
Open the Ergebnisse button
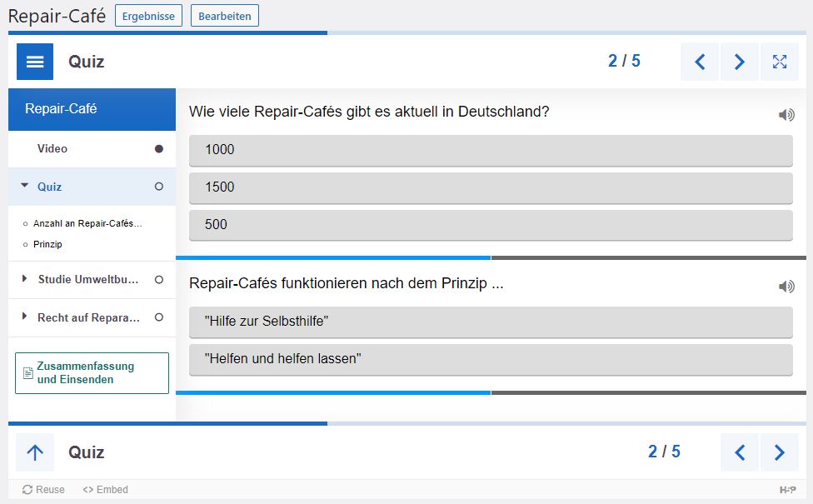pyautogui.click(x=148, y=16)
